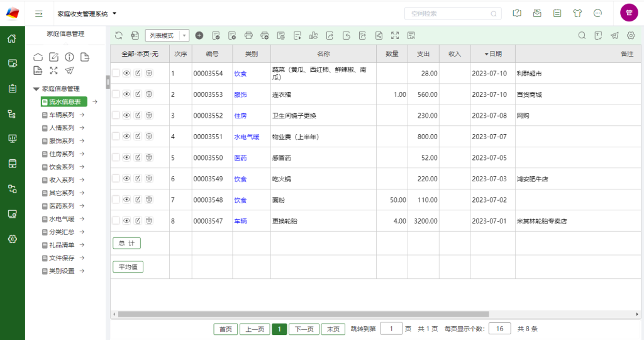Viewport: 644px width, 340px height.
Task: Click the file export arrow icon in the left panel
Action: (x=85, y=57)
